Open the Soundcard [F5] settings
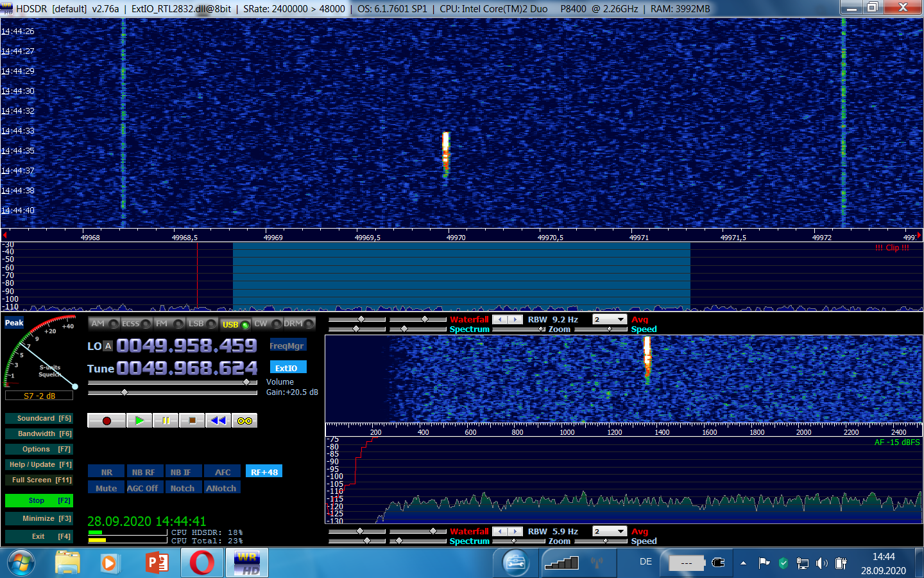This screenshot has width=924, height=578. (39, 418)
